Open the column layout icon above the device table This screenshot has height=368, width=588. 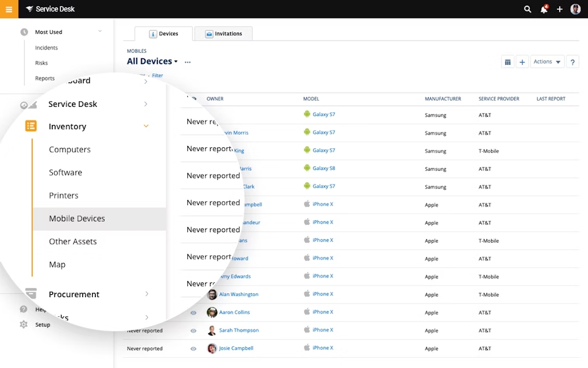[507, 61]
